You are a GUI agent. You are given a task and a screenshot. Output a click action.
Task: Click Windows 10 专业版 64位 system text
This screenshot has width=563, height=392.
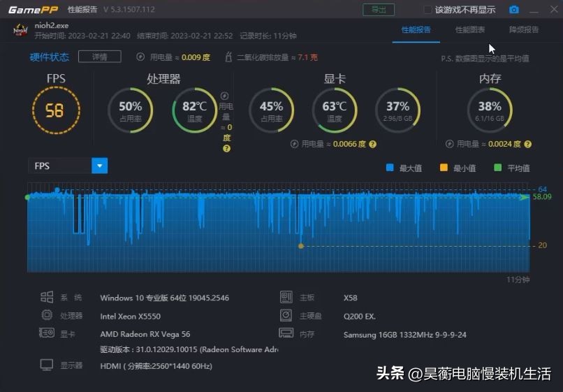164,298
